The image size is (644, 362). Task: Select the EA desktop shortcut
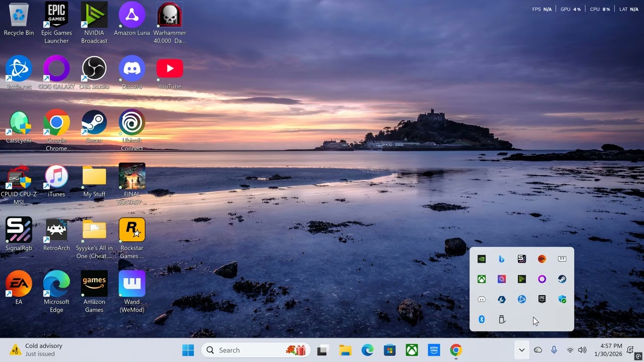(19, 289)
